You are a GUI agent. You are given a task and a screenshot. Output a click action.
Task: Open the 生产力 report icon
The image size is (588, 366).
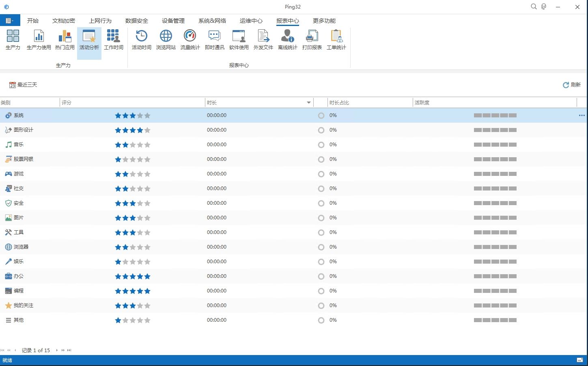click(x=13, y=40)
